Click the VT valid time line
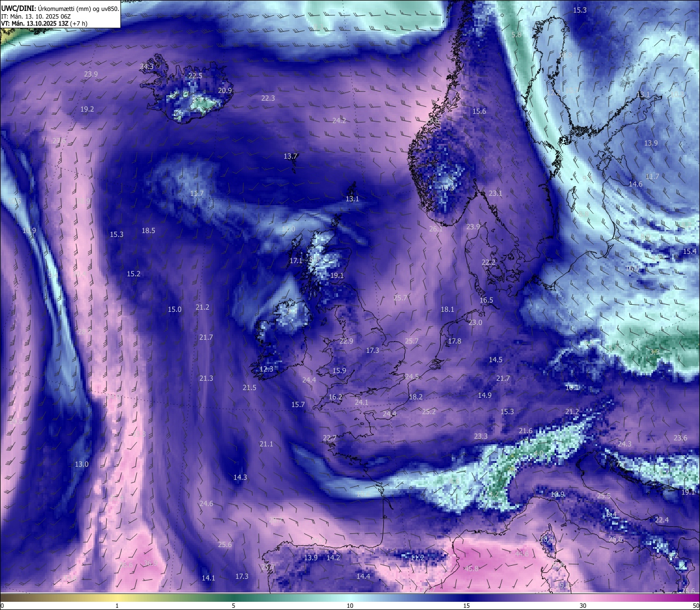Viewport: 700px width, 610px height. 44,24
